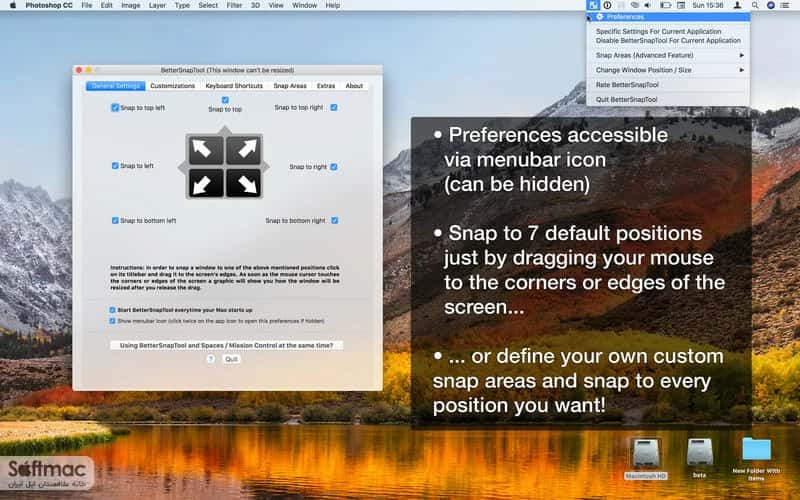The width and height of the screenshot is (800, 500).
Task: Click the Quit button in preferences window
Action: pos(232,359)
